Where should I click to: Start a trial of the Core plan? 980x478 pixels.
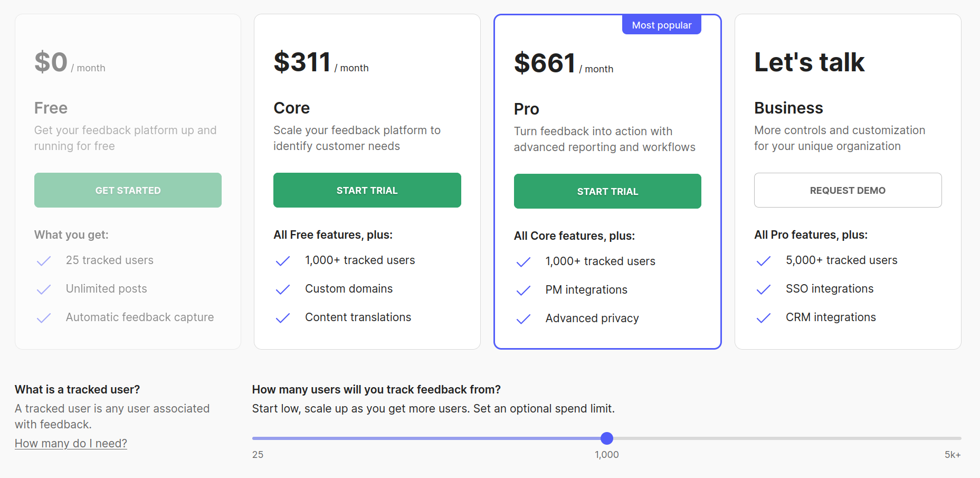(367, 190)
